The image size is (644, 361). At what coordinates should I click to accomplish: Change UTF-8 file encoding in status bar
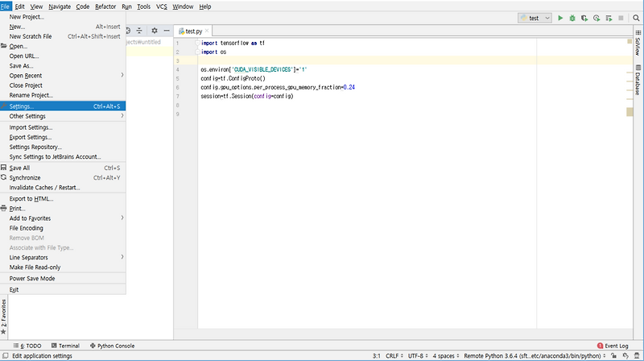[418, 356]
